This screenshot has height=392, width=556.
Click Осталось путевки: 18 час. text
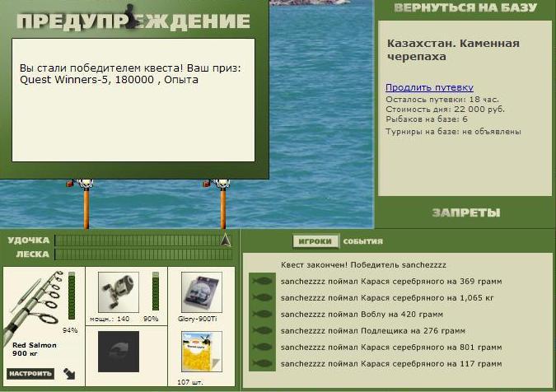(x=442, y=100)
